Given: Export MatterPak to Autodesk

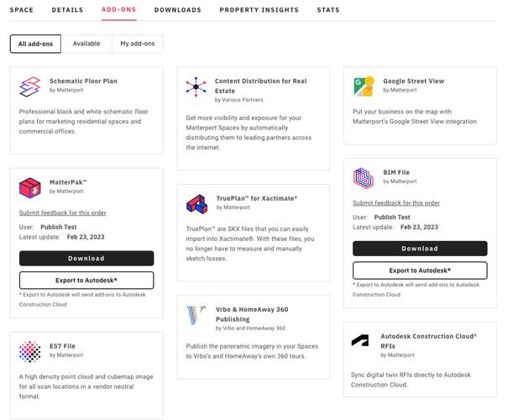Looking at the screenshot, I should click(86, 281).
